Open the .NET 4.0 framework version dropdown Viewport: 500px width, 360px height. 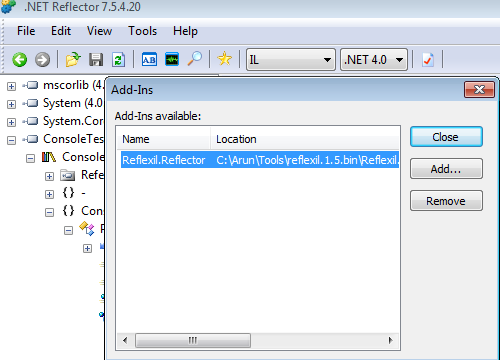(374, 60)
